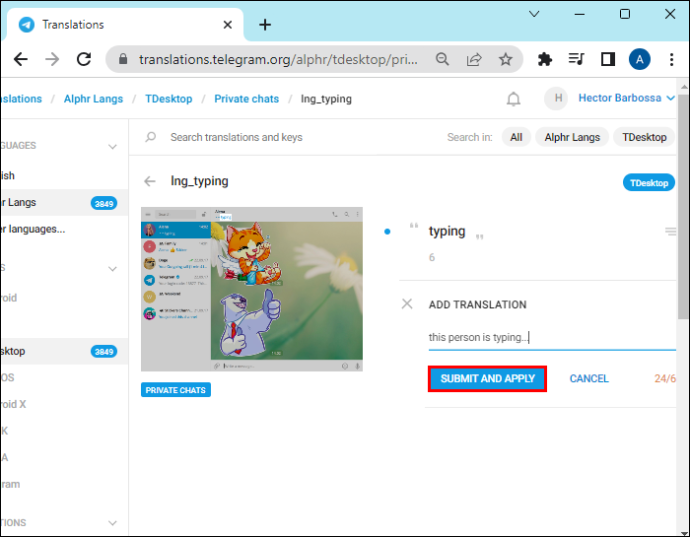Click the browser forward arrow
This screenshot has height=537, width=690.
(52, 59)
